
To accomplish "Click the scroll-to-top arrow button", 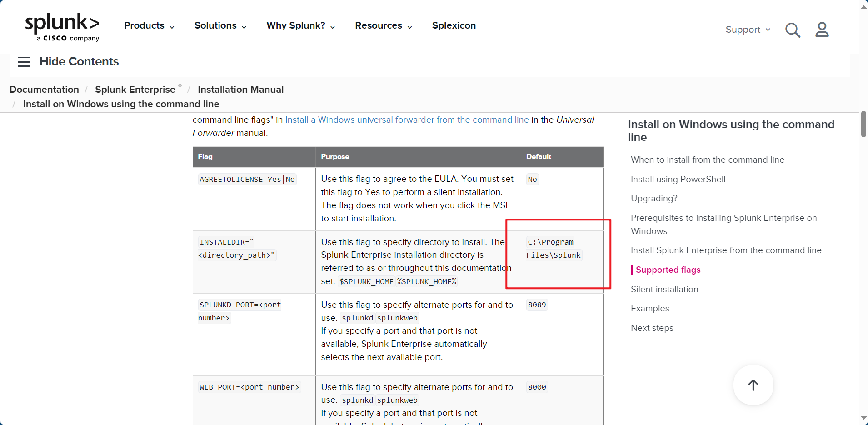I will pos(753,385).
